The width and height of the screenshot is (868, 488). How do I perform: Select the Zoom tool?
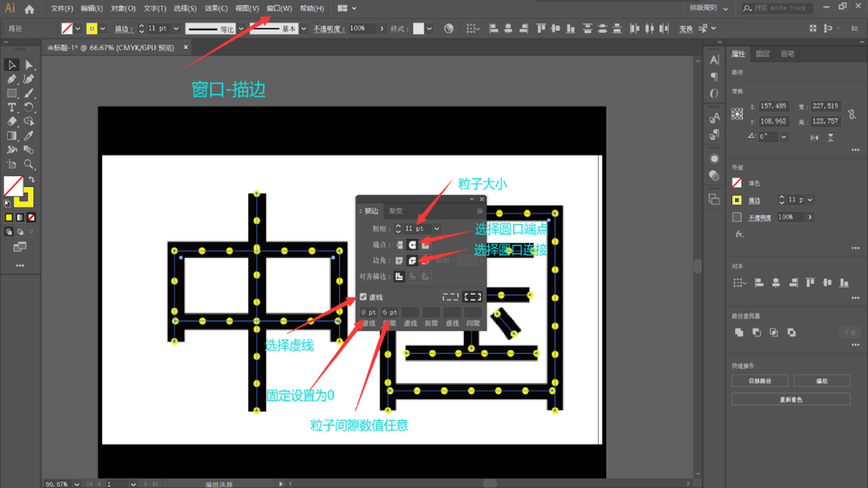click(x=29, y=164)
